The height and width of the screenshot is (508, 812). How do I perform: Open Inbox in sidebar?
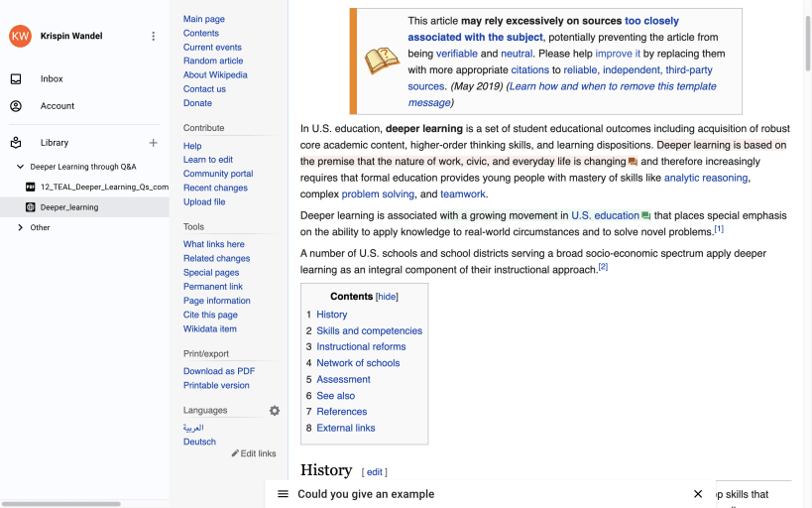pos(52,78)
